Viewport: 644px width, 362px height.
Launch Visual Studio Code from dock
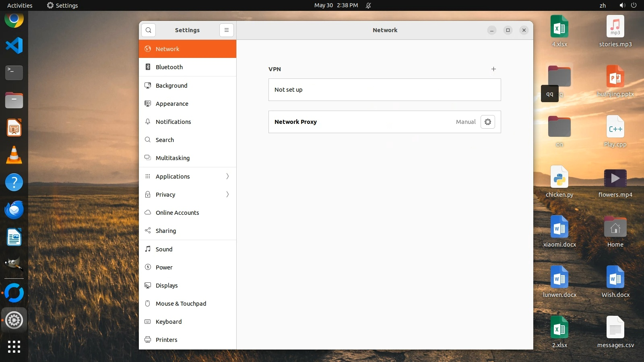click(14, 45)
